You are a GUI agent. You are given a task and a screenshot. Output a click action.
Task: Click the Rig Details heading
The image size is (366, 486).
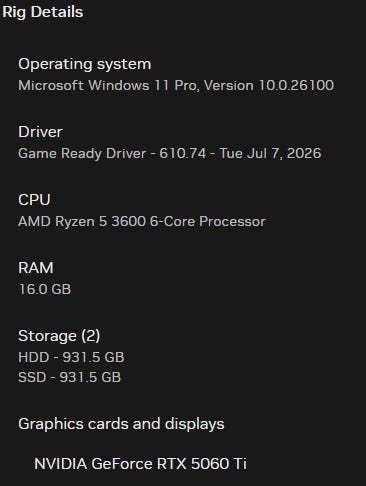pos(43,12)
